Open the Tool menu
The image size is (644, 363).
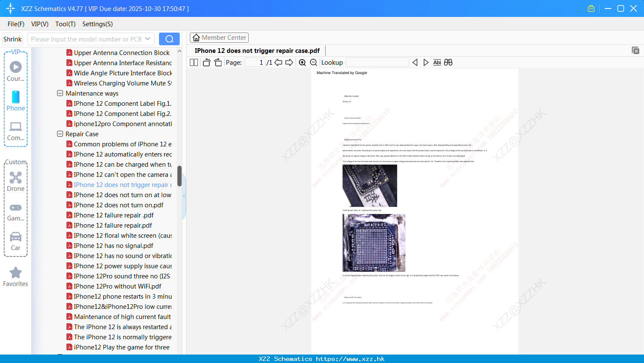click(x=66, y=24)
